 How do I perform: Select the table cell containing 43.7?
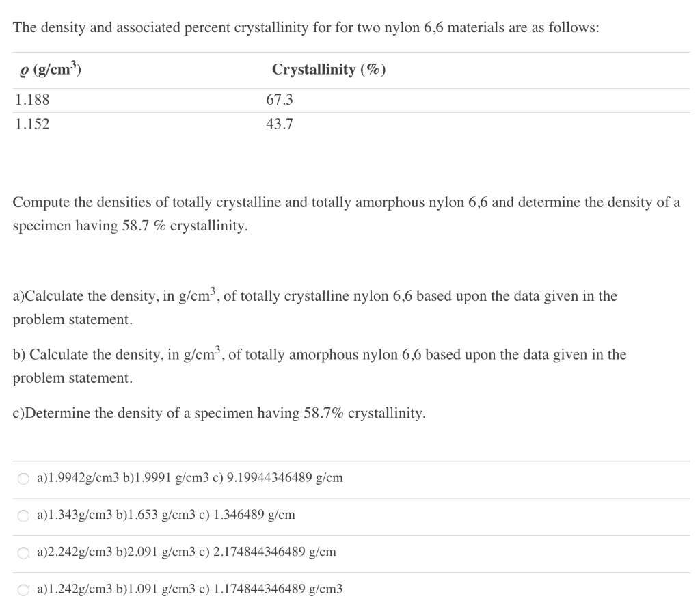pyautogui.click(x=280, y=124)
